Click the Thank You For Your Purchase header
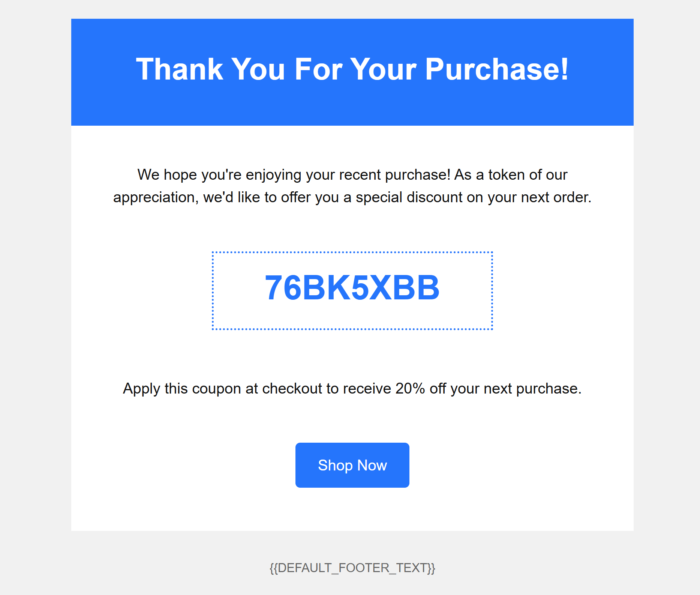This screenshot has height=595, width=700. pos(352,69)
